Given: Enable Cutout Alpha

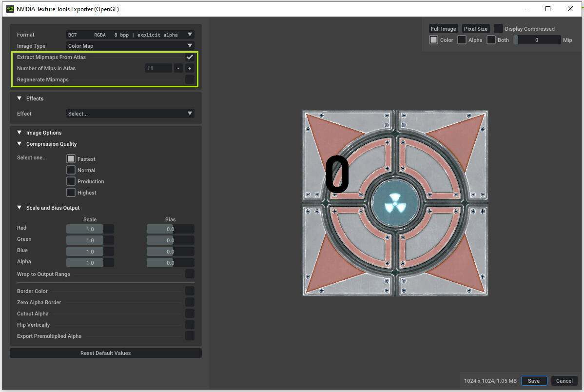Looking at the screenshot, I should click(190, 313).
